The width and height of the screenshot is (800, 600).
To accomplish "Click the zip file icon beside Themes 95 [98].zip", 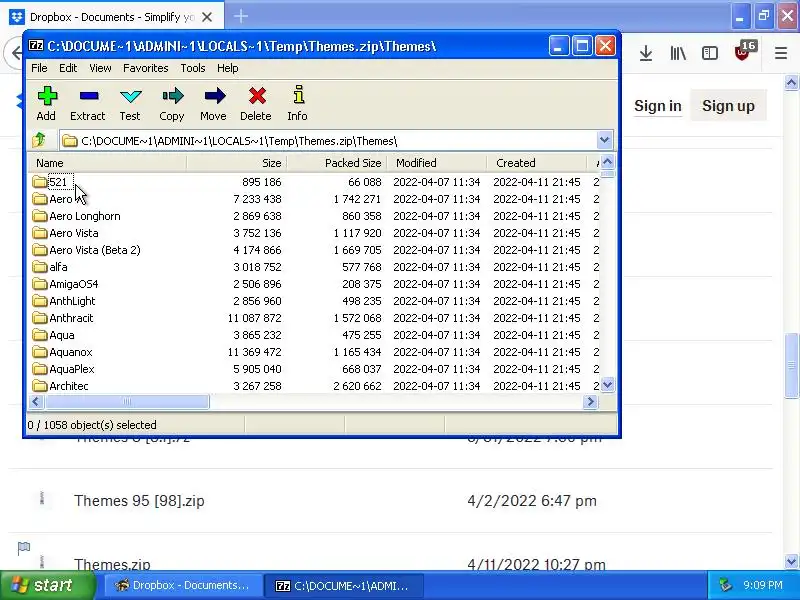I will [x=42, y=498].
